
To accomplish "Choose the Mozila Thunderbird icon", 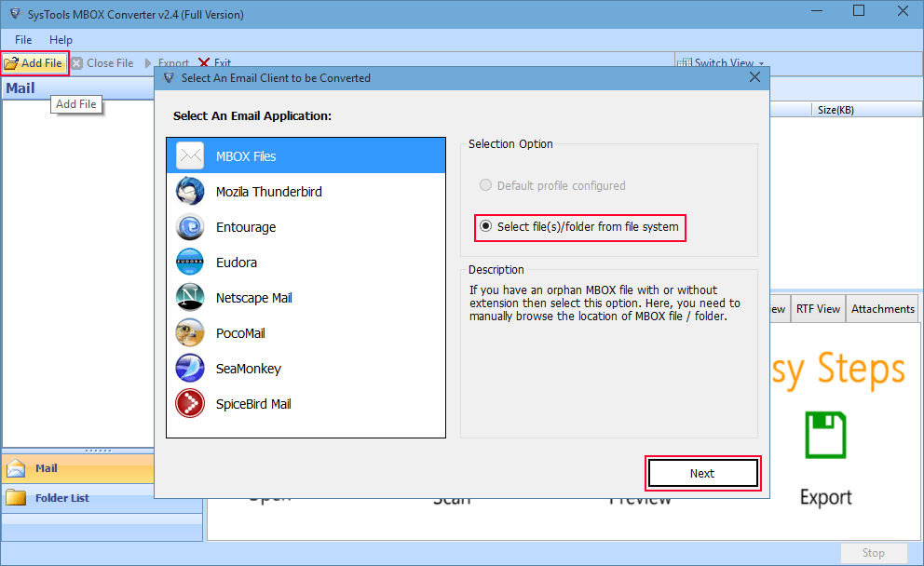I will click(190, 192).
